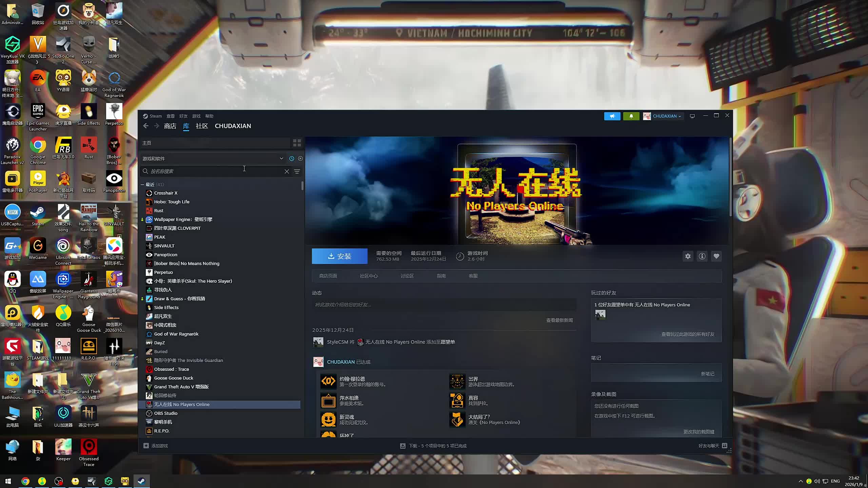Clear the library search with X

coord(287,171)
